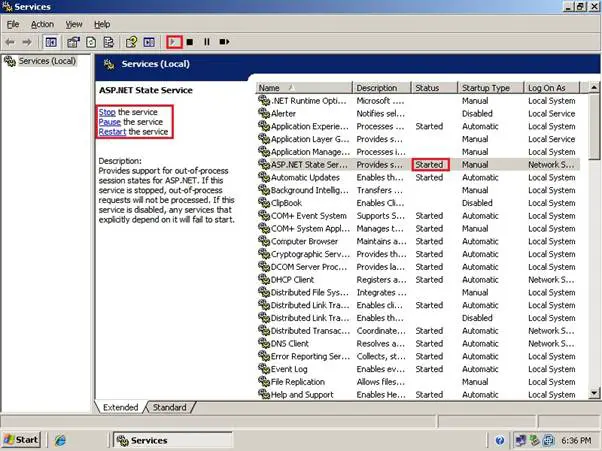Viewport: 602px width, 451px height.
Task: Select the Application Management row
Action: [x=418, y=152]
